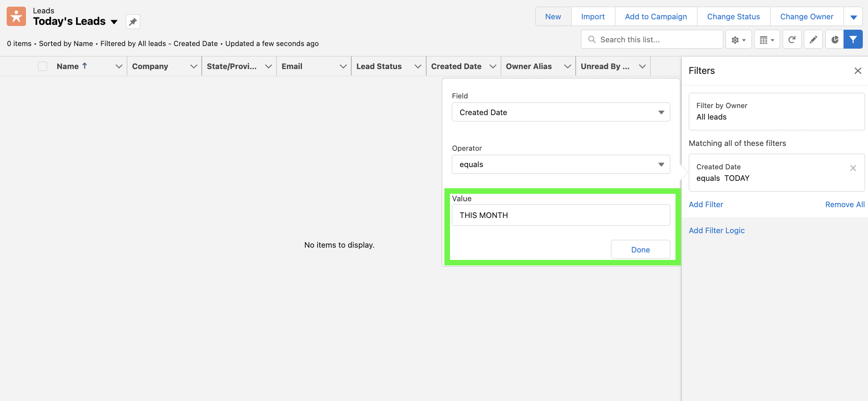Click the Remove All link
The width and height of the screenshot is (868, 401).
coord(845,204)
